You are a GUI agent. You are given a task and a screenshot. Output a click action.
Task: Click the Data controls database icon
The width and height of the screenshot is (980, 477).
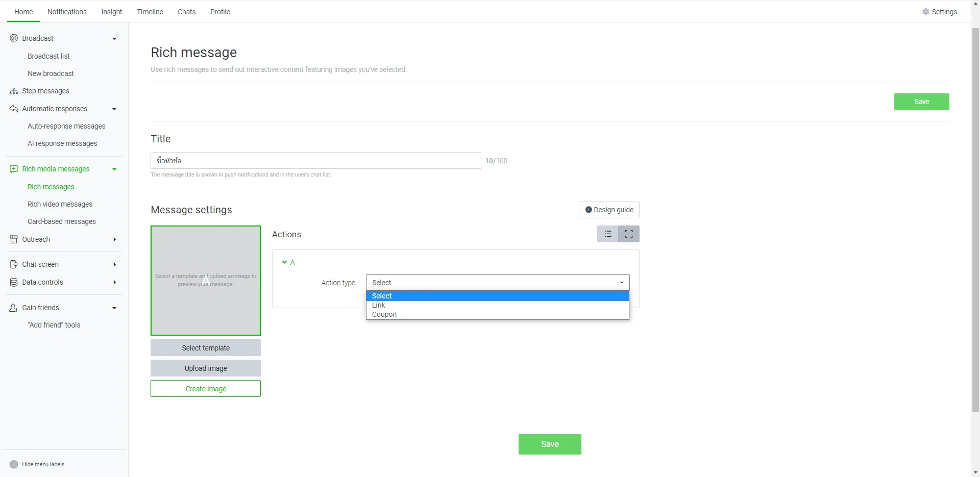point(14,282)
